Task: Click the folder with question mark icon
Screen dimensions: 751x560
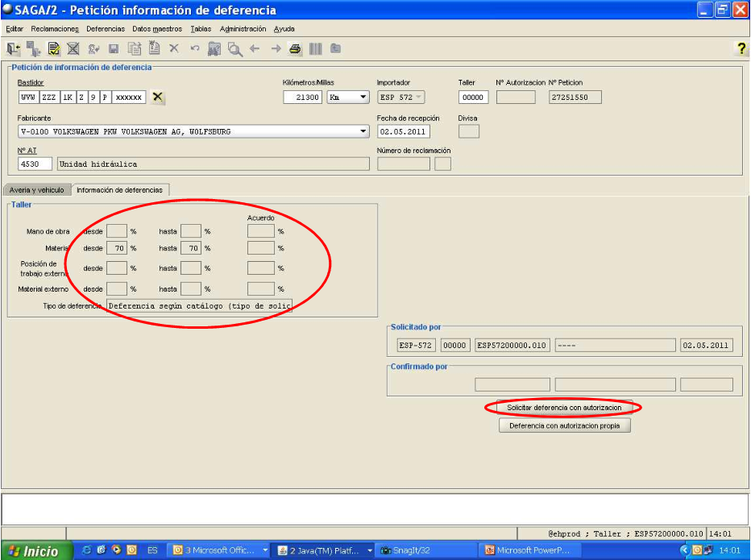Action: point(214,49)
